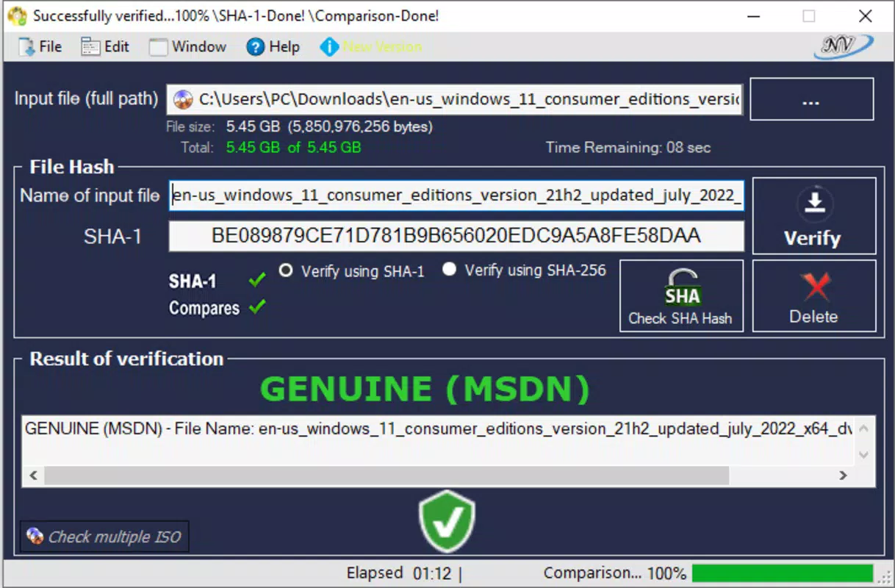The width and height of the screenshot is (895, 588).
Task: Click the New Version info icon
Action: tap(329, 47)
